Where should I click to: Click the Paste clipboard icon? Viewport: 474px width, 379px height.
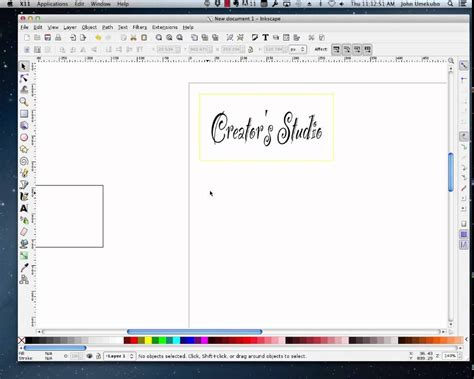pos(144,38)
